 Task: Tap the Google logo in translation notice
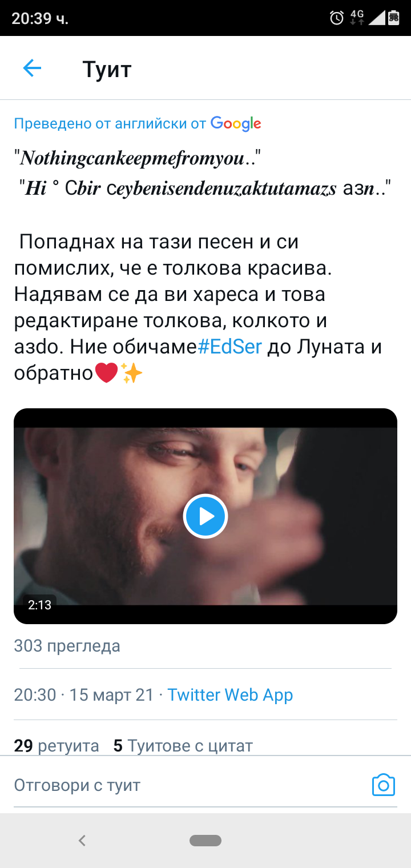[x=236, y=123]
